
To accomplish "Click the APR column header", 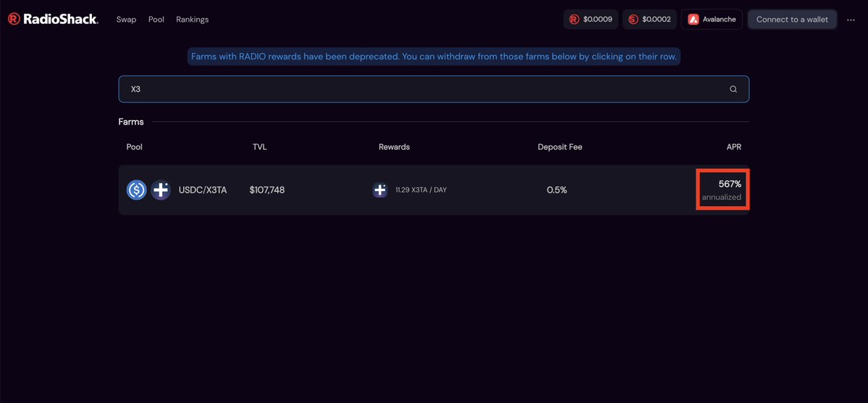I will click(x=734, y=147).
